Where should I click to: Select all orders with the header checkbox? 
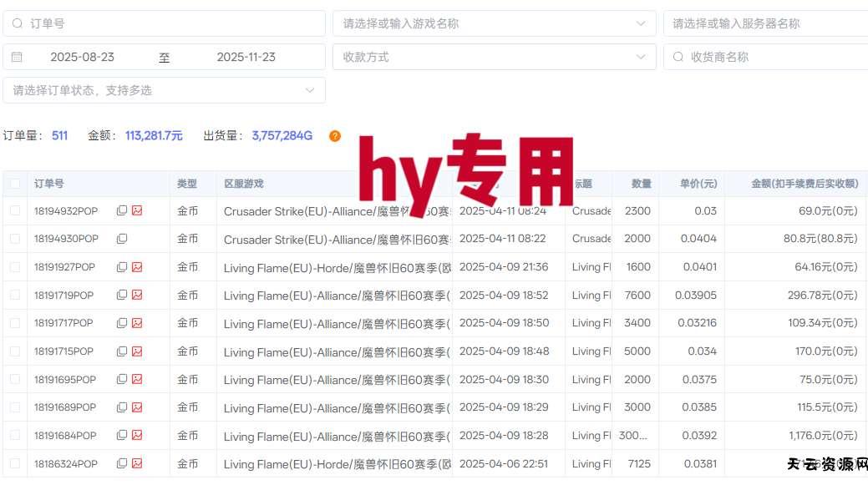(x=15, y=183)
